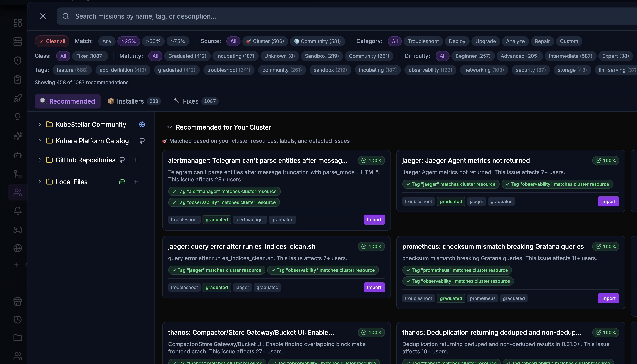Click the history clock icon in sidebar
The width and height of the screenshot is (637, 364).
point(17,319)
